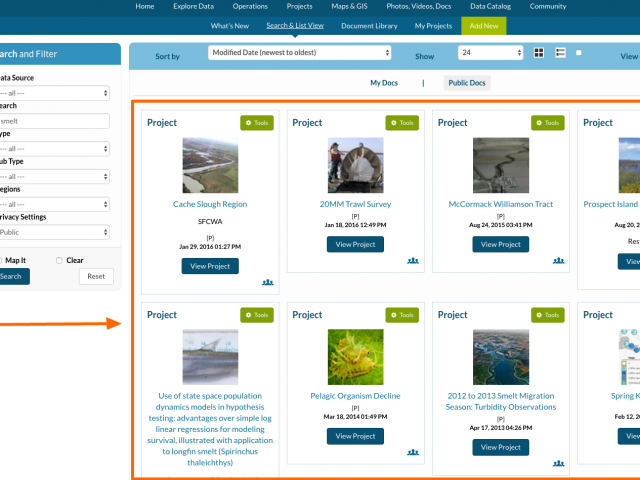Expand the Type filter dropdown
The image size is (640, 480).
54,149
